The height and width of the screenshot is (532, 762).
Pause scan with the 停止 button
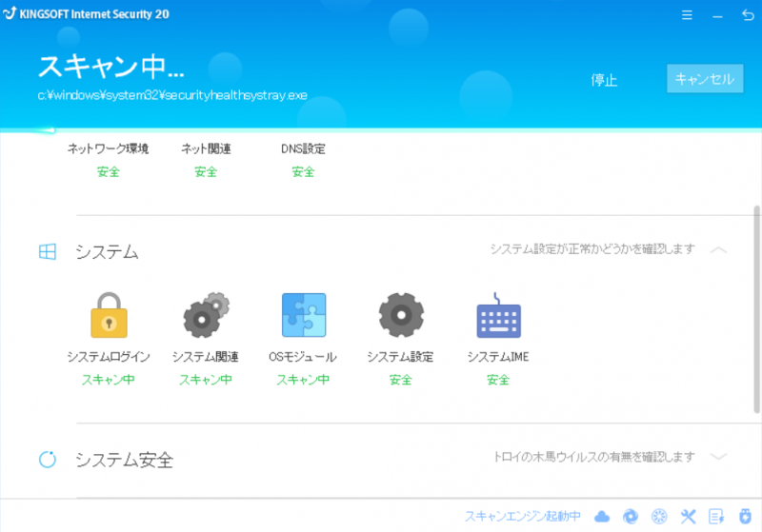604,80
